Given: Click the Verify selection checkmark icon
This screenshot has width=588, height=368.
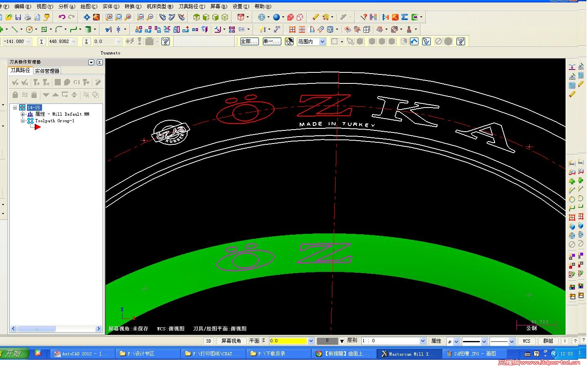Looking at the screenshot, I should click(426, 41).
